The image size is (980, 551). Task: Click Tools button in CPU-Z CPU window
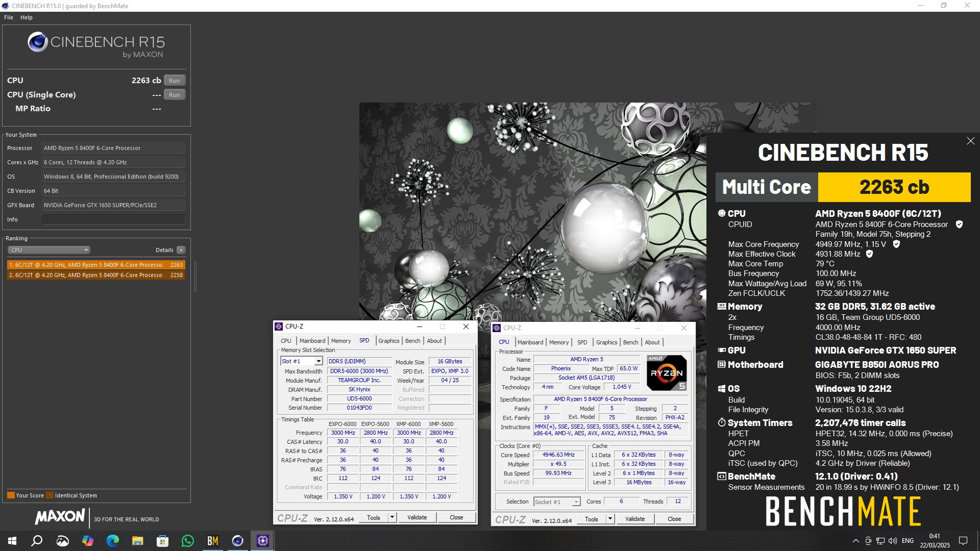tap(592, 519)
